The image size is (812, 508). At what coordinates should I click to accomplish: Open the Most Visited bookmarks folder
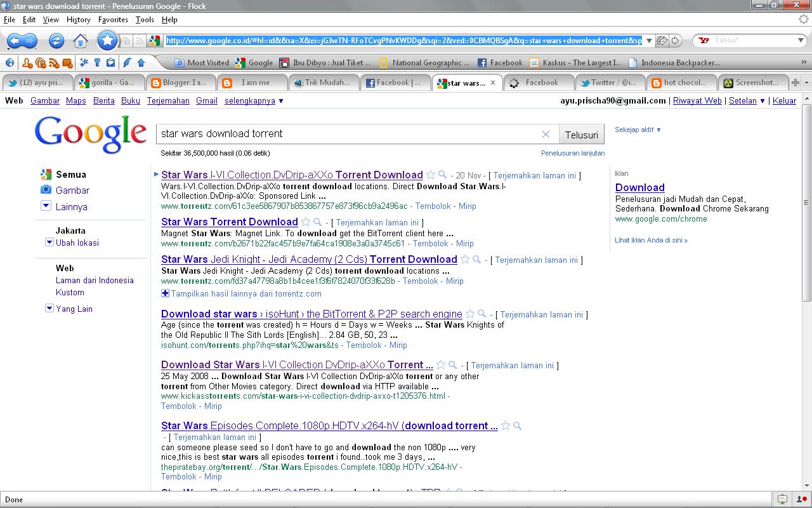[202, 63]
